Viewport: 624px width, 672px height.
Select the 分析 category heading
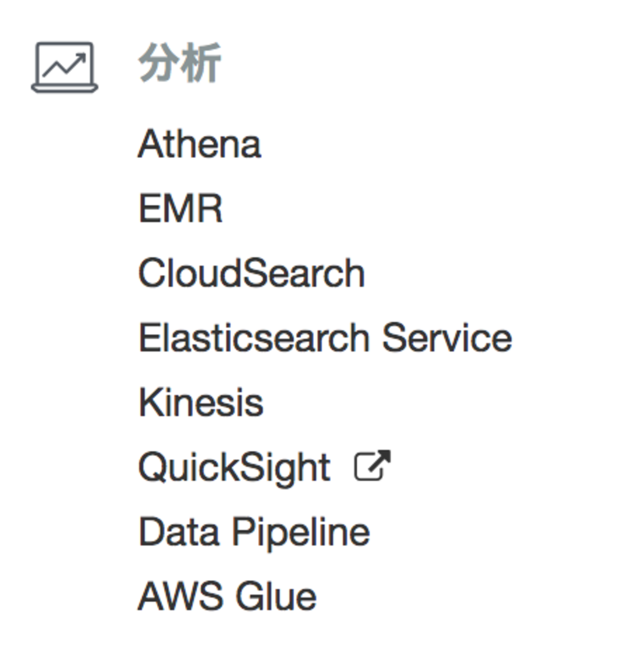[180, 63]
